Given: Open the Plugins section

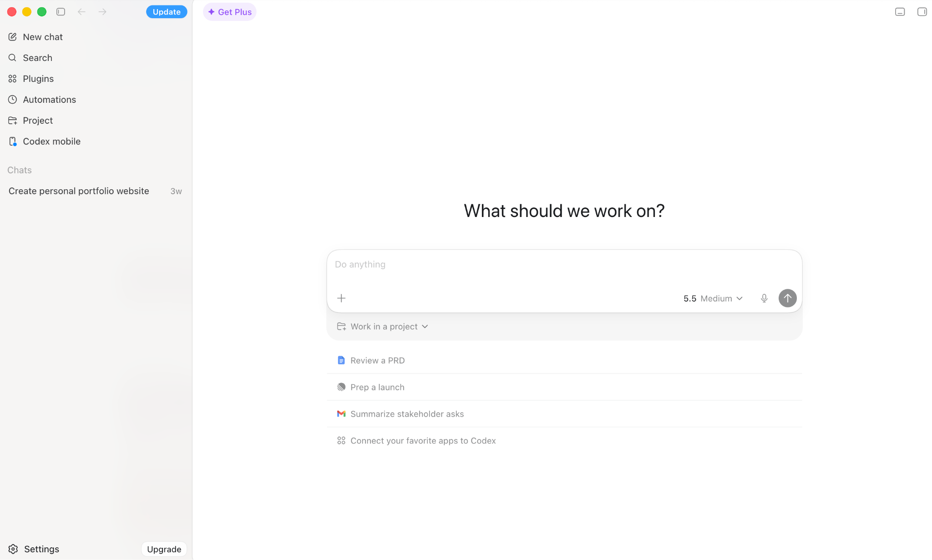Looking at the screenshot, I should click(x=96, y=79).
